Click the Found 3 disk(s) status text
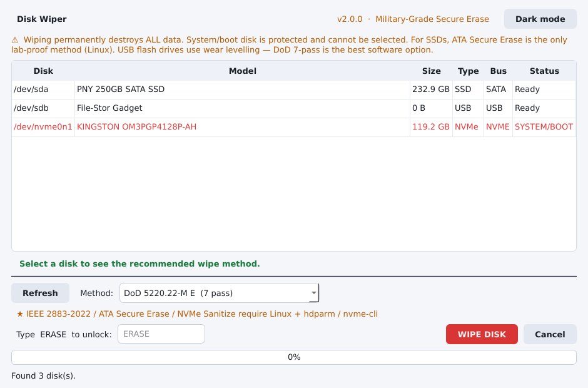Viewport: 588px width, 388px height. 44,376
